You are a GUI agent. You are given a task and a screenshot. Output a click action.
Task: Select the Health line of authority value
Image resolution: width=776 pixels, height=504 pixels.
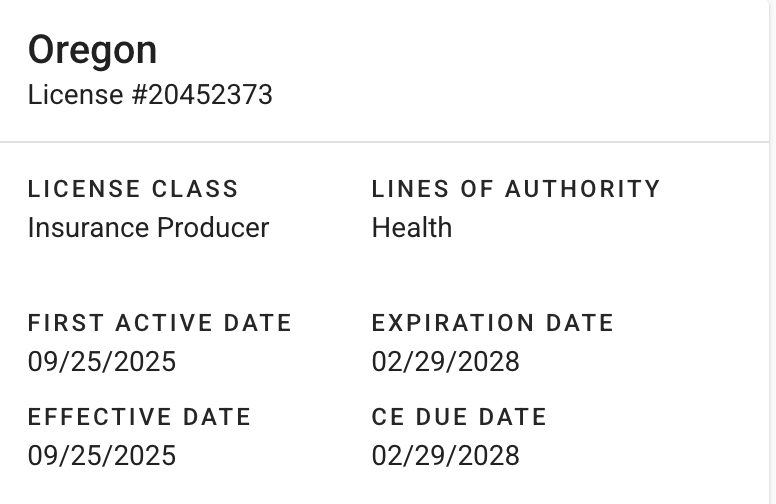412,228
